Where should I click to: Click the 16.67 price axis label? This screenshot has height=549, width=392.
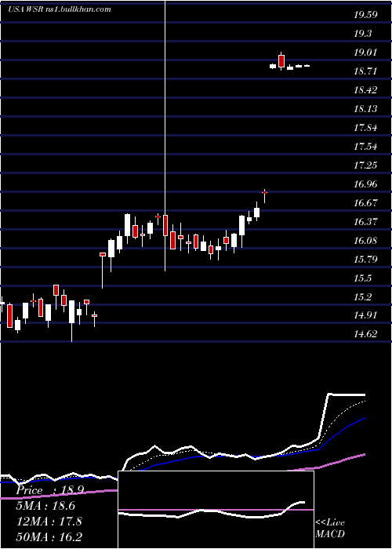(x=365, y=202)
